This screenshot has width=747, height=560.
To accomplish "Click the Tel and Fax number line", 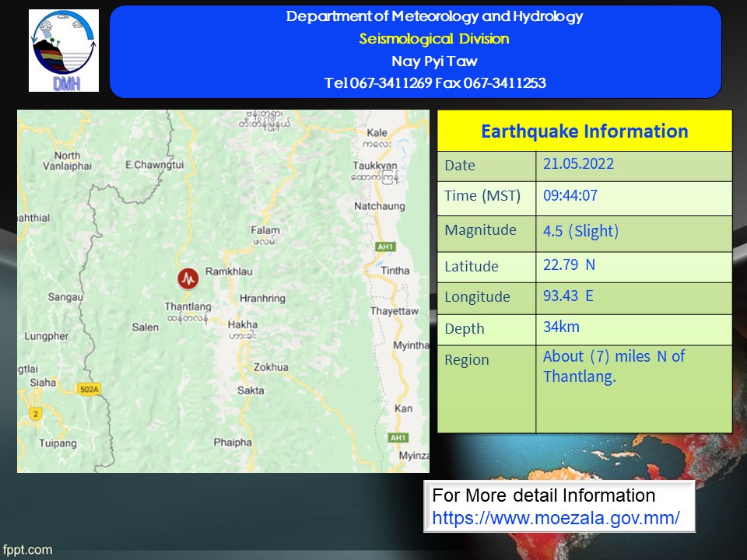I will tap(435, 83).
